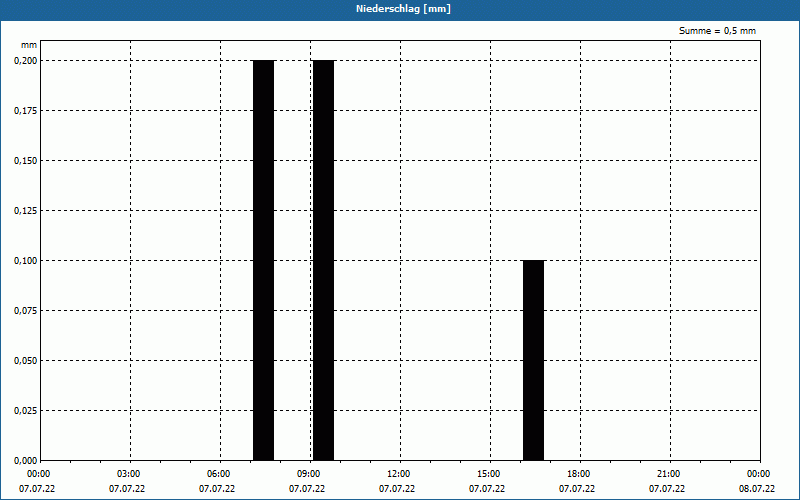This screenshot has height=500, width=800.
Task: Click the 'mm' unit label above y-axis
Action: click(29, 45)
